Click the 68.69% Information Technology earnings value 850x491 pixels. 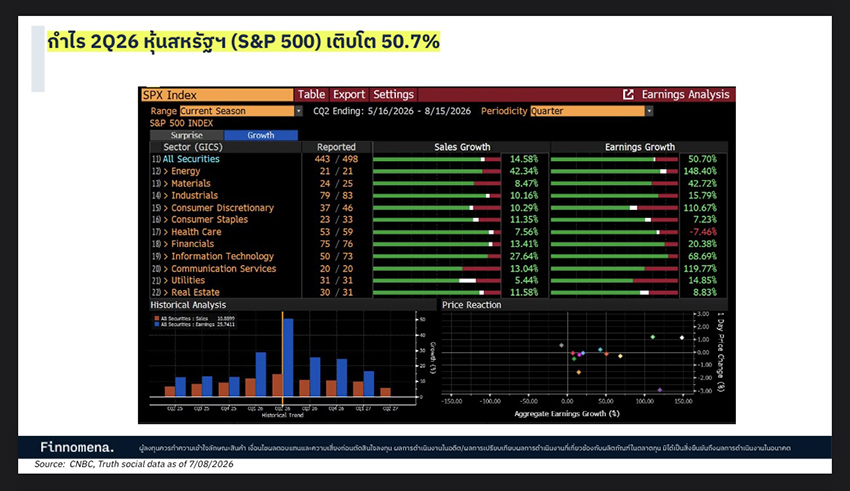click(x=702, y=256)
